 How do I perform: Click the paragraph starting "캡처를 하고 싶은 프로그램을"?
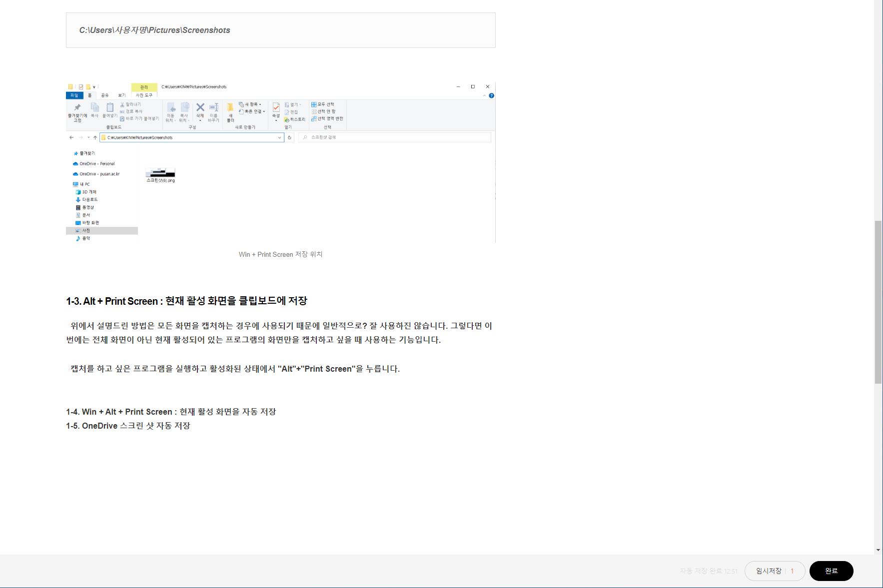point(235,369)
